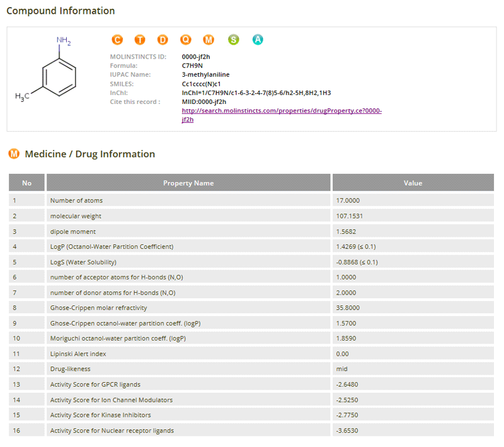Click the value 1.5700
The width and height of the screenshot is (504, 447).
pos(346,323)
